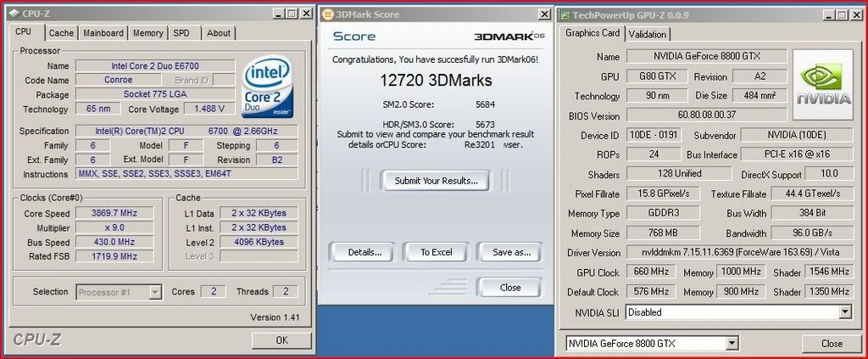Click the Core Voltage value 1.488 V
Image resolution: width=868 pixels, height=359 pixels.
[209, 109]
